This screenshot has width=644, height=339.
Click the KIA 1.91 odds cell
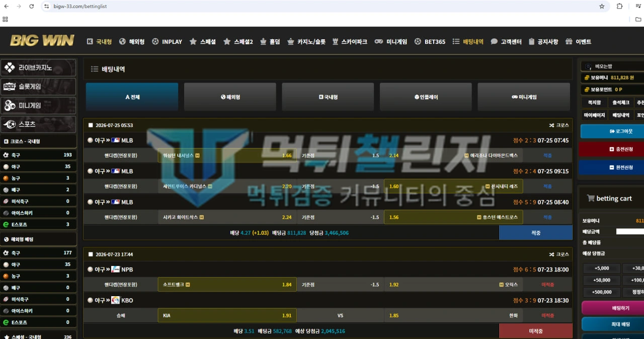pos(227,315)
